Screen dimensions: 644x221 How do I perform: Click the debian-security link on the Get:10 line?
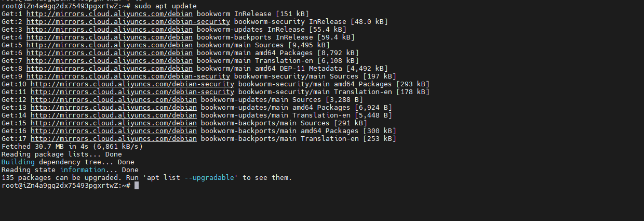(x=132, y=84)
